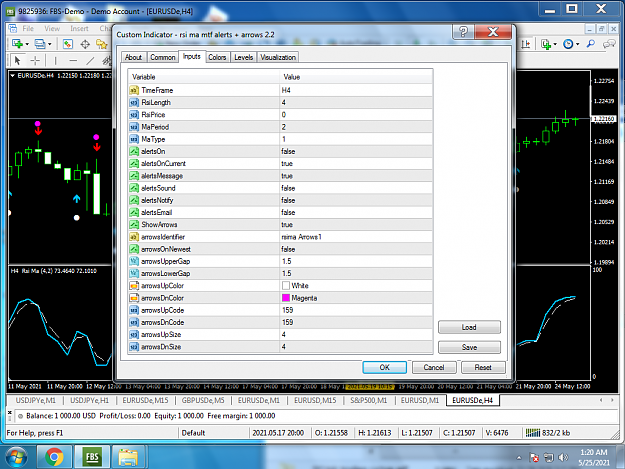The image size is (625, 469).
Task: Open the Navigator folder-star icon
Action: coord(102,44)
